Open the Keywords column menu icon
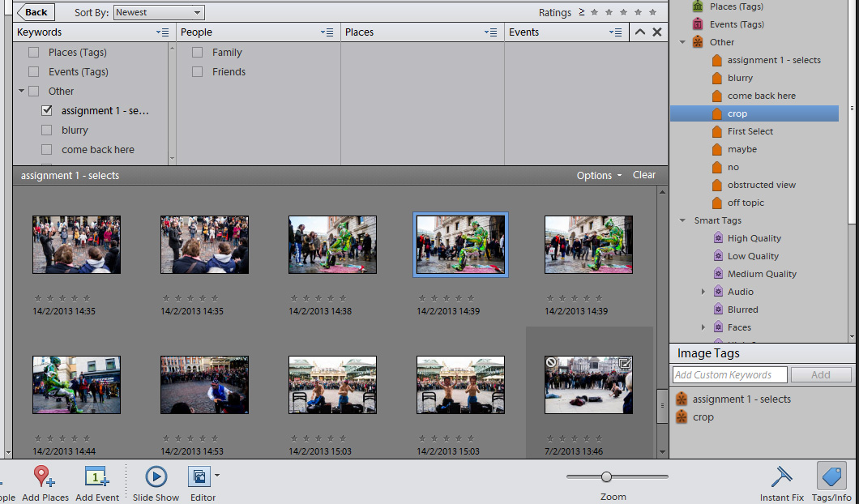Screen dimensions: 859x504 pos(163,32)
